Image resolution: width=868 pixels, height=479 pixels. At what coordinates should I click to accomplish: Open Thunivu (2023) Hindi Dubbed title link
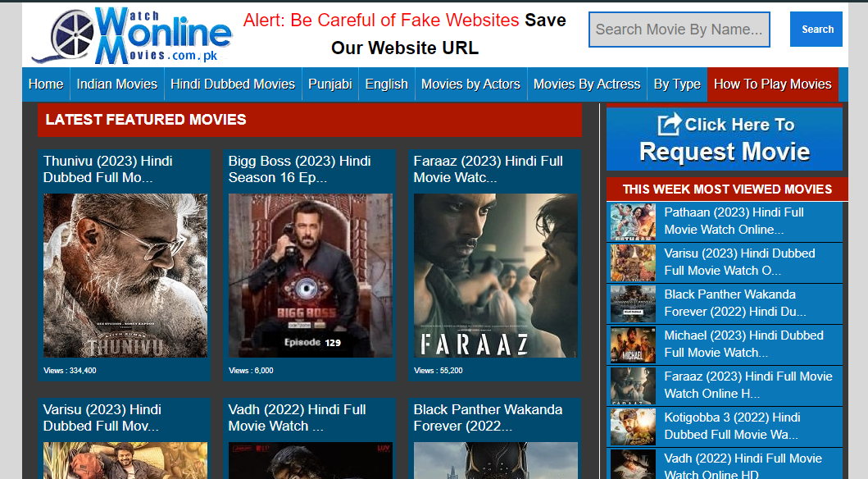tap(108, 169)
